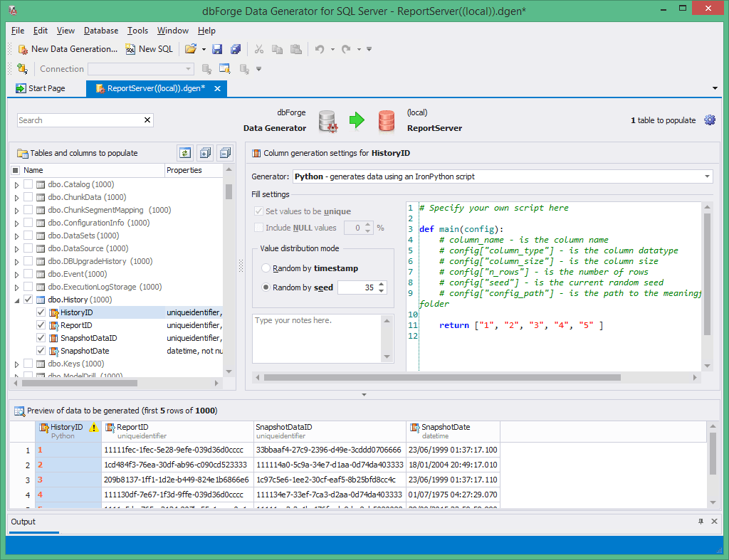This screenshot has width=729, height=560.
Task: Click the HistoryID warning triangle icon
Action: (94, 428)
